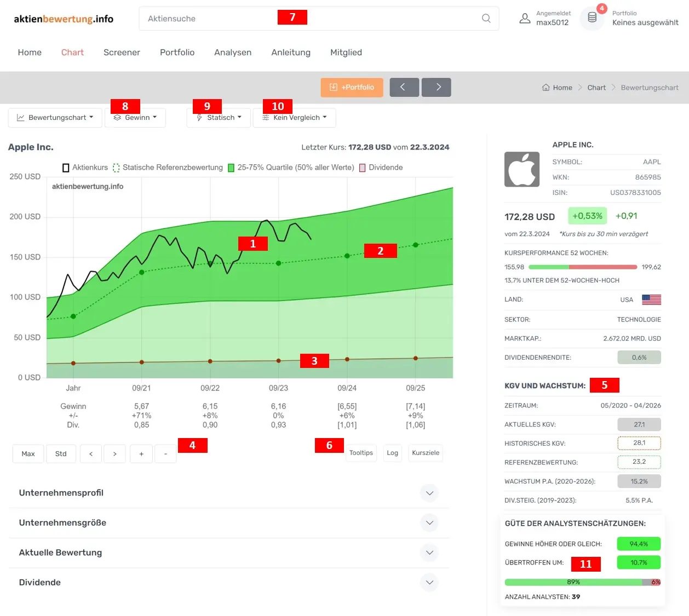
Task: Toggle Statische Referenzbewertung legend entry
Action: tap(168, 168)
